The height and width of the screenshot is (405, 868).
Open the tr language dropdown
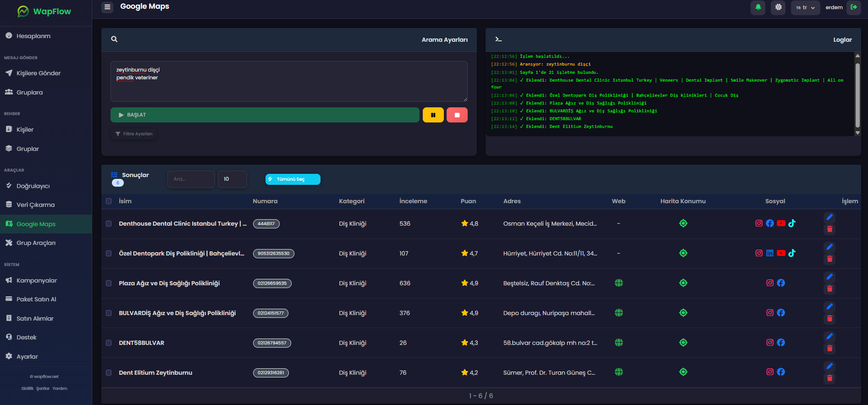click(805, 7)
